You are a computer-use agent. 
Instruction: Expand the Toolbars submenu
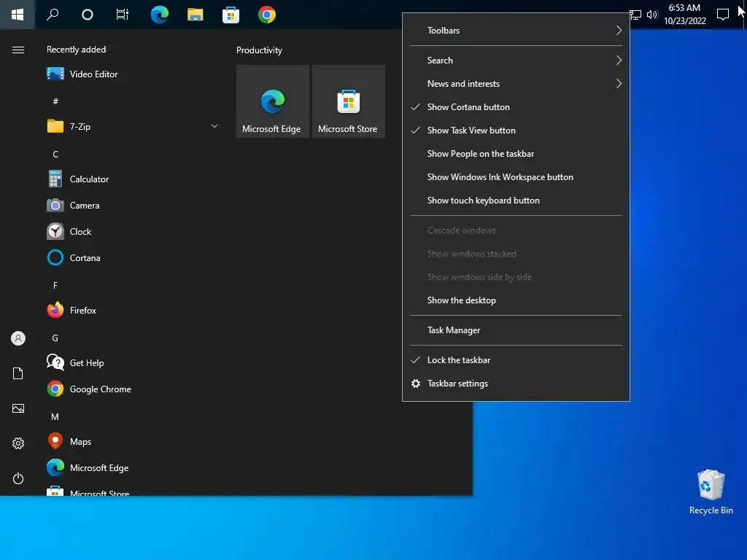(516, 31)
